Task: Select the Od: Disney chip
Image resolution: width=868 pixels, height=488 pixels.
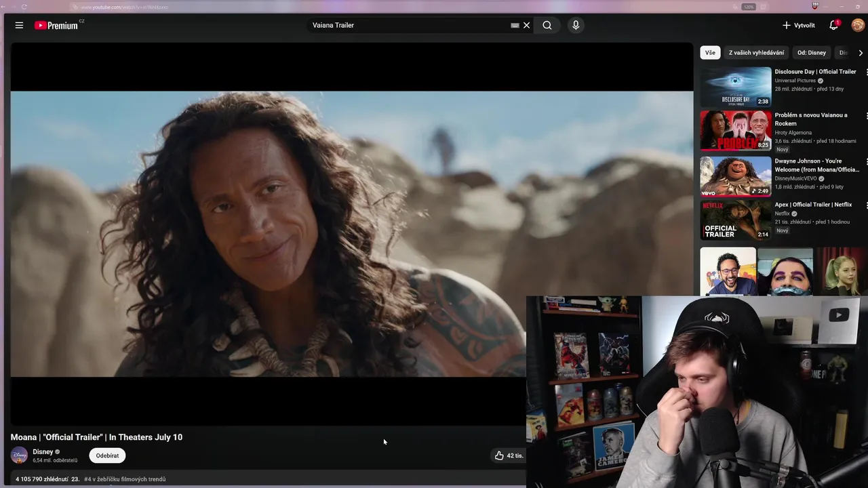Action: pos(812,52)
